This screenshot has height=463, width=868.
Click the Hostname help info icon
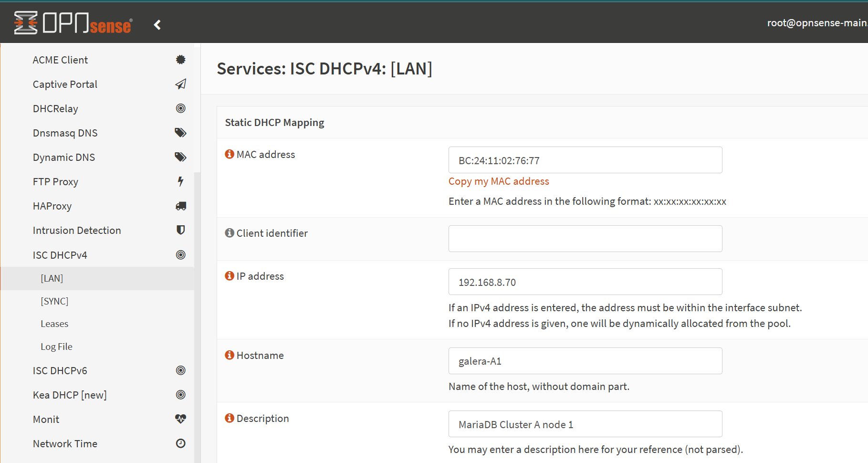coord(230,355)
